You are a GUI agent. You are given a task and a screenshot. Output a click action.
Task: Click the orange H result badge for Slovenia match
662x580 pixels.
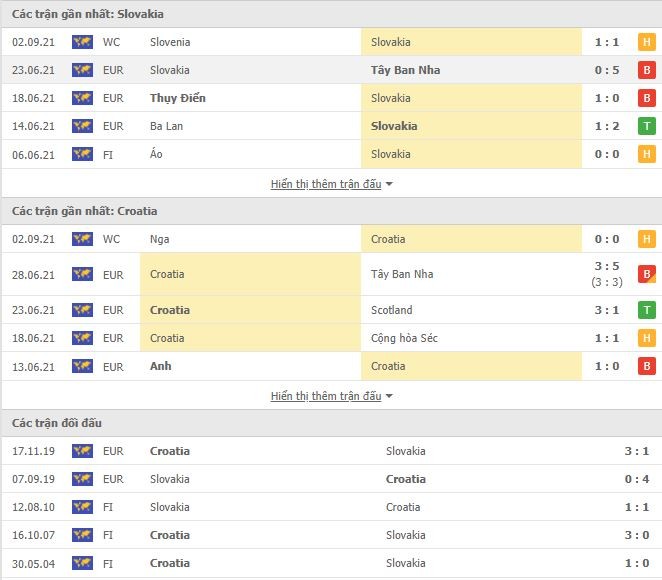click(646, 42)
